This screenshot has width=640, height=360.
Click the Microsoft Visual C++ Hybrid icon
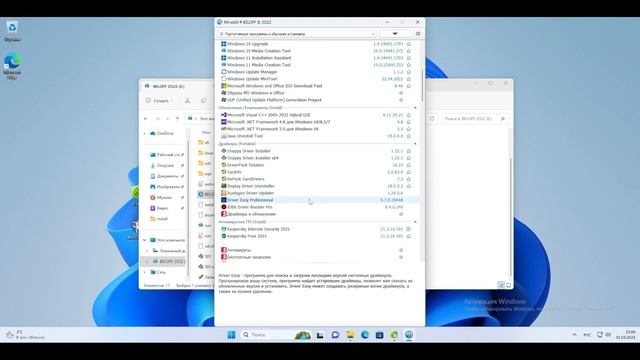(x=224, y=115)
